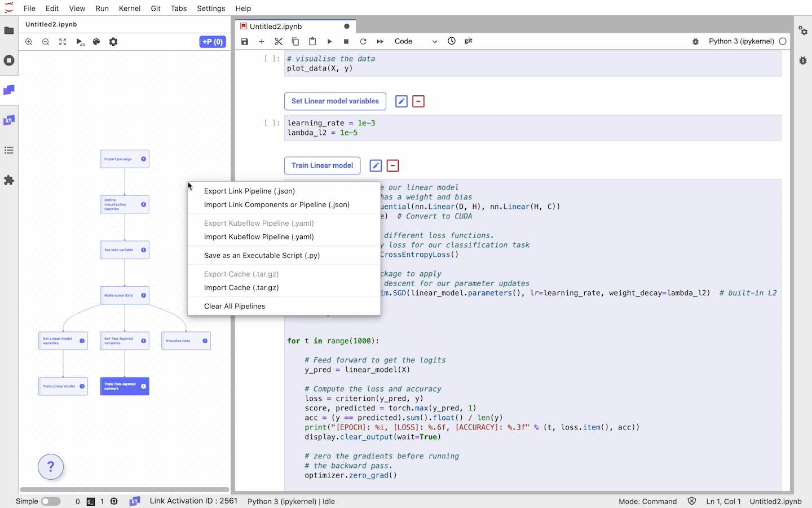Edit the Set Linear model variables component
This screenshot has height=508, width=812.
(x=401, y=102)
